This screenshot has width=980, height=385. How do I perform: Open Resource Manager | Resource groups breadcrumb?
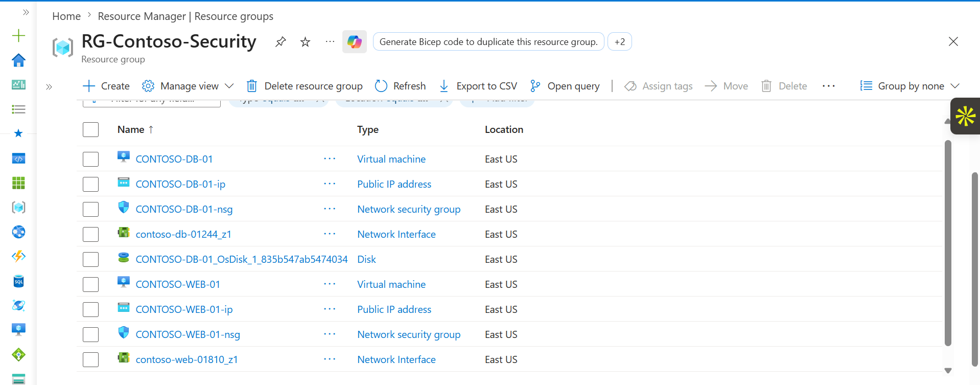(x=185, y=16)
